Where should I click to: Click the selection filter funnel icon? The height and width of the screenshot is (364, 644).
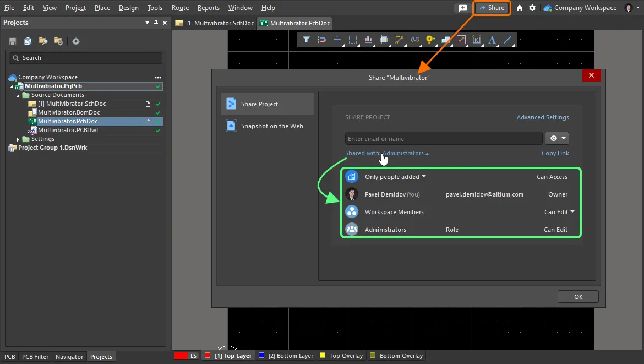[x=306, y=40]
